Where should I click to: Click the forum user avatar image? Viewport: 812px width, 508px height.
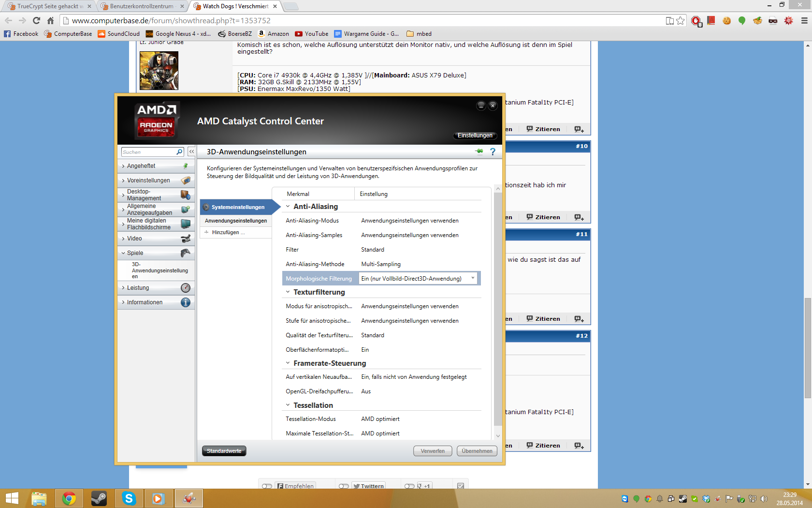159,70
